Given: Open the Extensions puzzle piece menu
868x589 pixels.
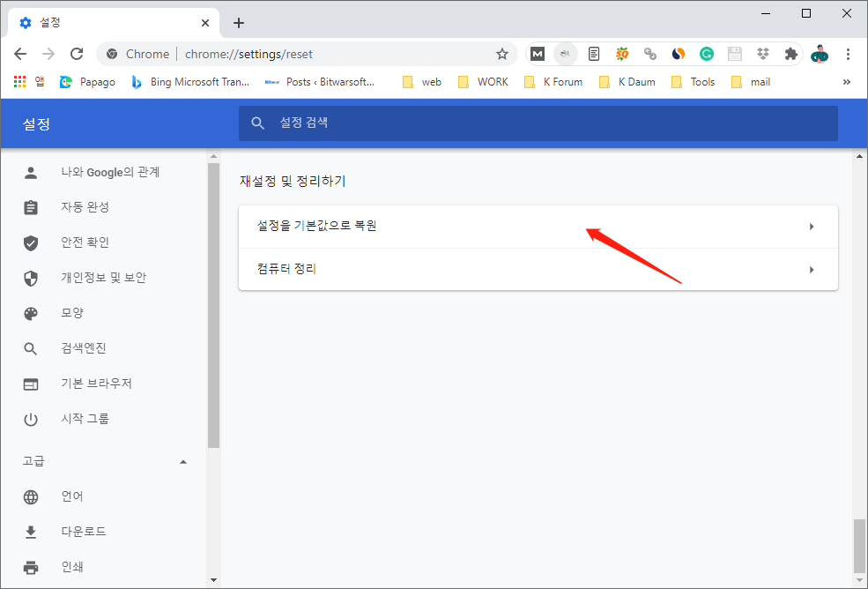Looking at the screenshot, I should [791, 54].
